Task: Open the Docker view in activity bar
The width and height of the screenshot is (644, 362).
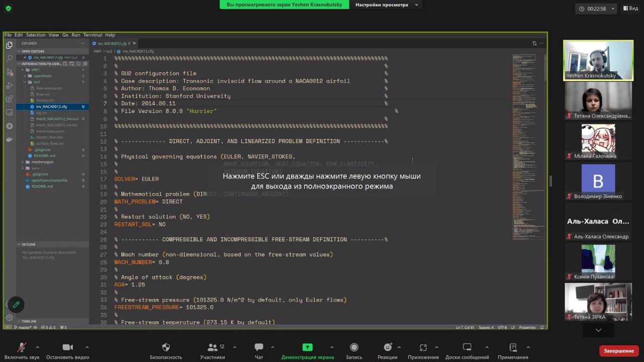Action: [x=9, y=139]
